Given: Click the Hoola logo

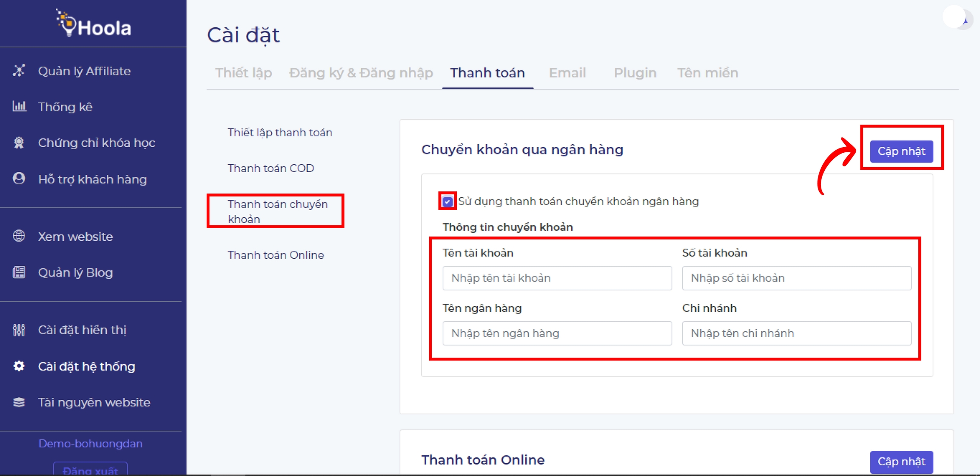Looking at the screenshot, I should (x=94, y=24).
